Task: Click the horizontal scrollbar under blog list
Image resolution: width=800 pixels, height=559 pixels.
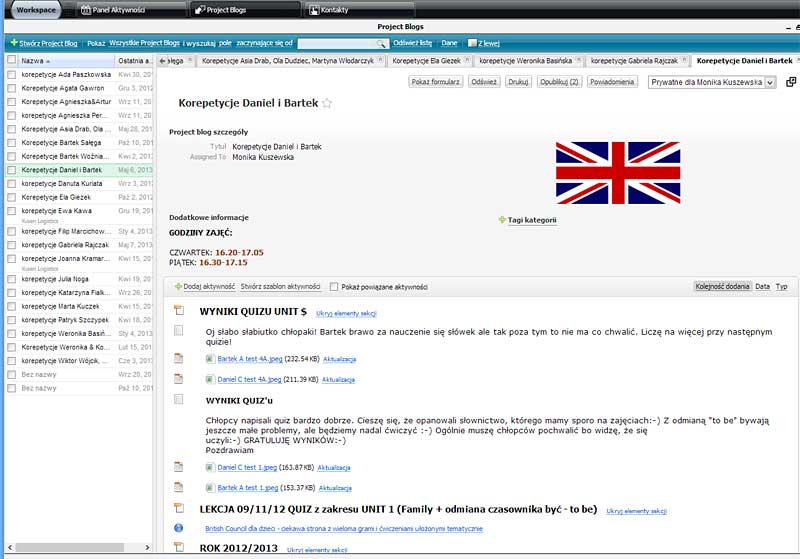Action: [x=69, y=547]
